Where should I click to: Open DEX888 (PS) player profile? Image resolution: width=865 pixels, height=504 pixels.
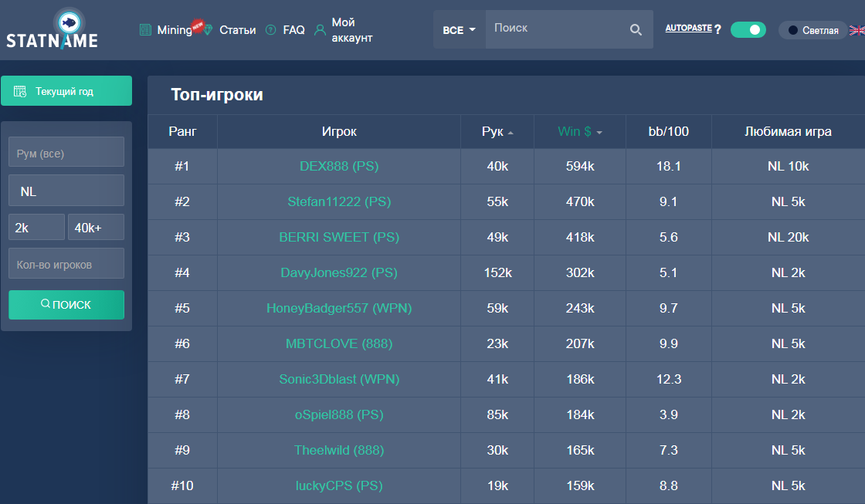tap(339, 166)
